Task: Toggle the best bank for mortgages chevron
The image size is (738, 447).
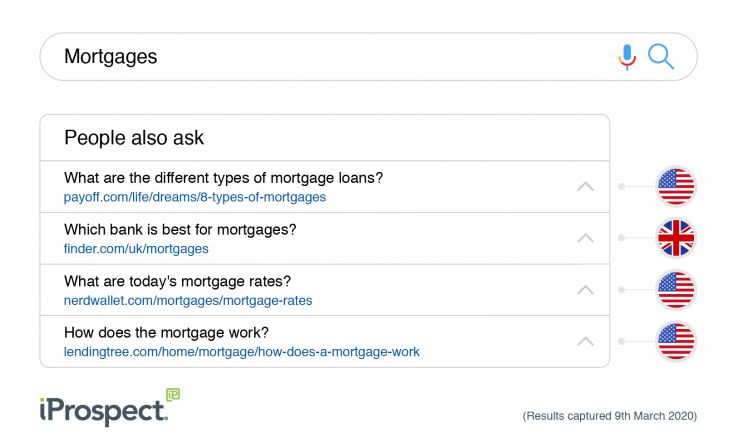Action: [x=586, y=238]
